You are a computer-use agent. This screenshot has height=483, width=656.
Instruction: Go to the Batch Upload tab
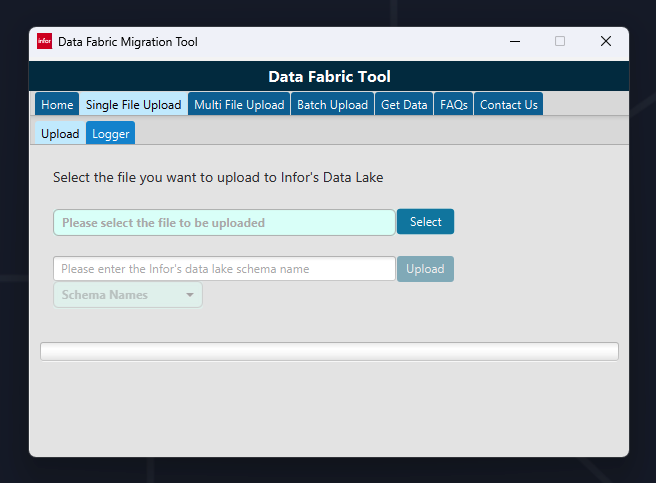tap(332, 104)
